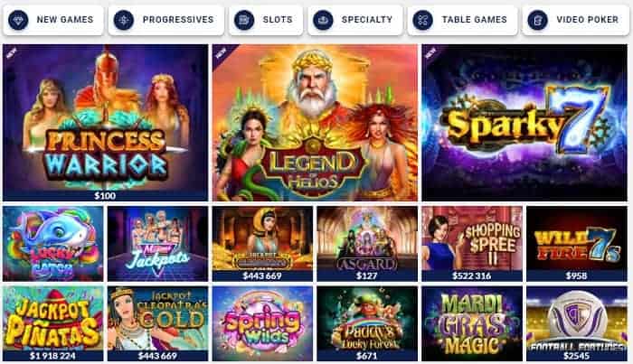Click the Table Games category icon
This screenshot has height=364, width=633.
click(x=422, y=20)
